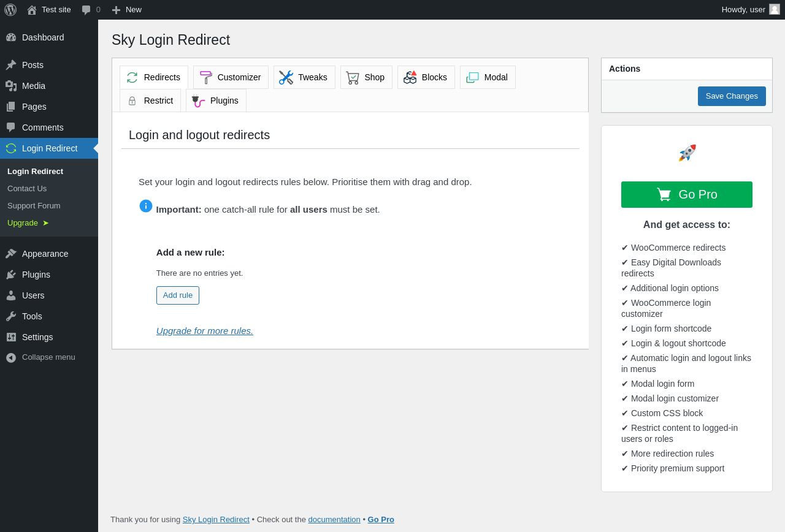The height and width of the screenshot is (532, 785).
Task: Click the WordPress logo icon
Action: (x=10, y=10)
